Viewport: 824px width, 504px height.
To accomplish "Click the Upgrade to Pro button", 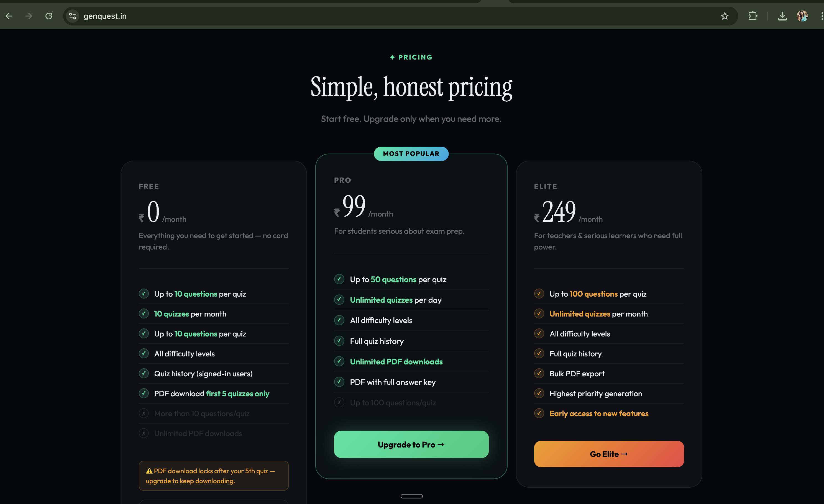I will 411,444.
